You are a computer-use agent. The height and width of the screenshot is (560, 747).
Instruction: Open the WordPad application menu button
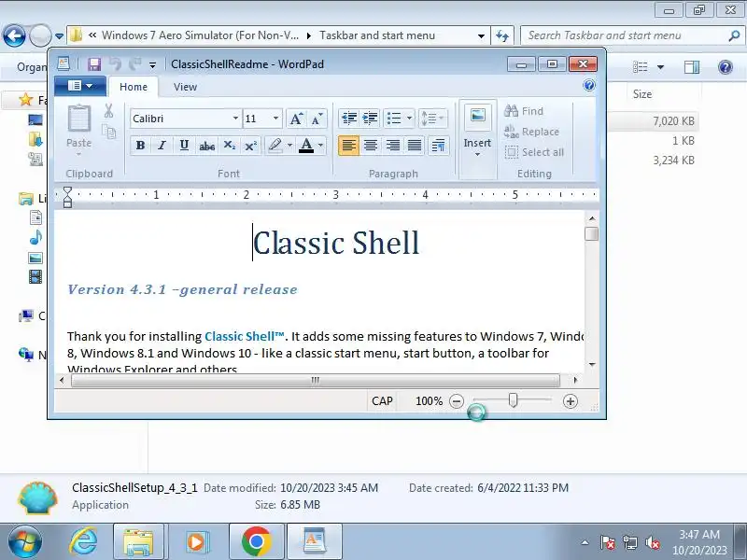coord(80,86)
